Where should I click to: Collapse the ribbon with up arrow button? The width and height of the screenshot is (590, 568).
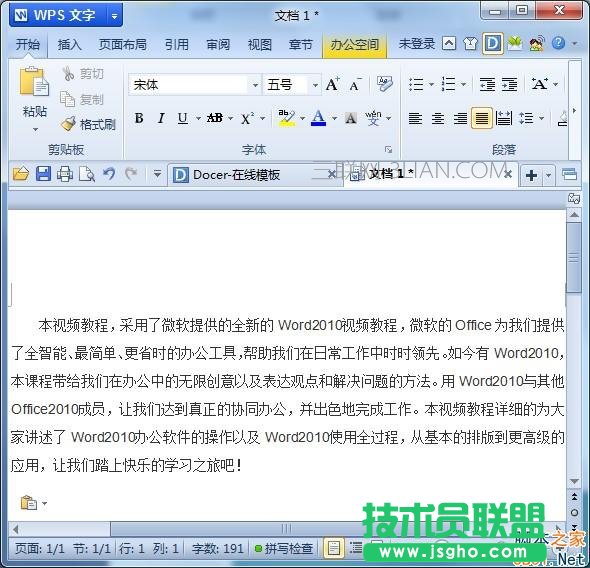[x=449, y=44]
